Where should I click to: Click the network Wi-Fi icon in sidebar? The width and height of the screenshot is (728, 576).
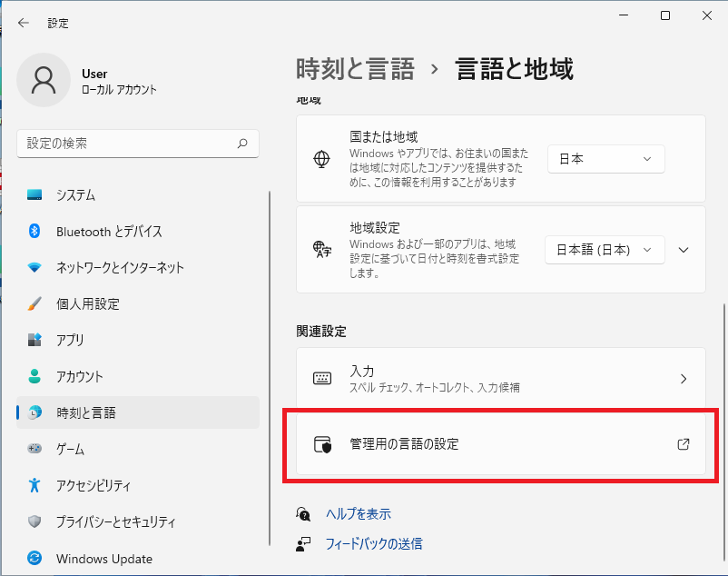34,268
